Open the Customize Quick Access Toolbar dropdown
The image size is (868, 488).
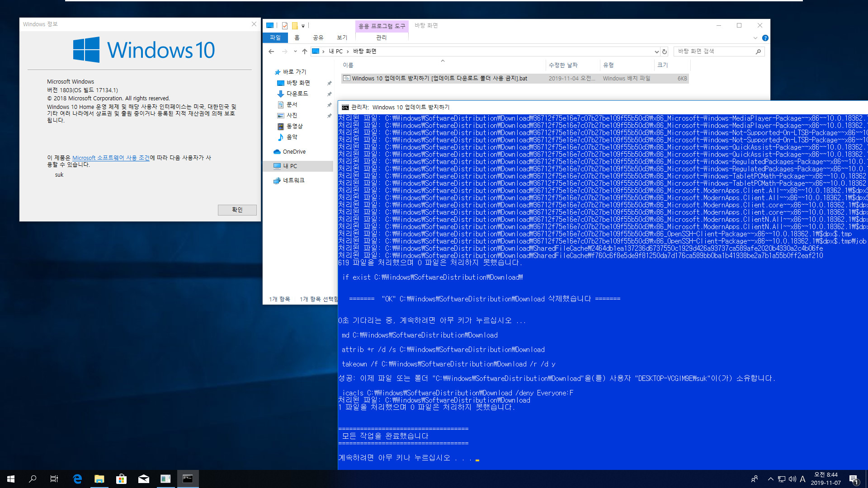click(x=303, y=26)
